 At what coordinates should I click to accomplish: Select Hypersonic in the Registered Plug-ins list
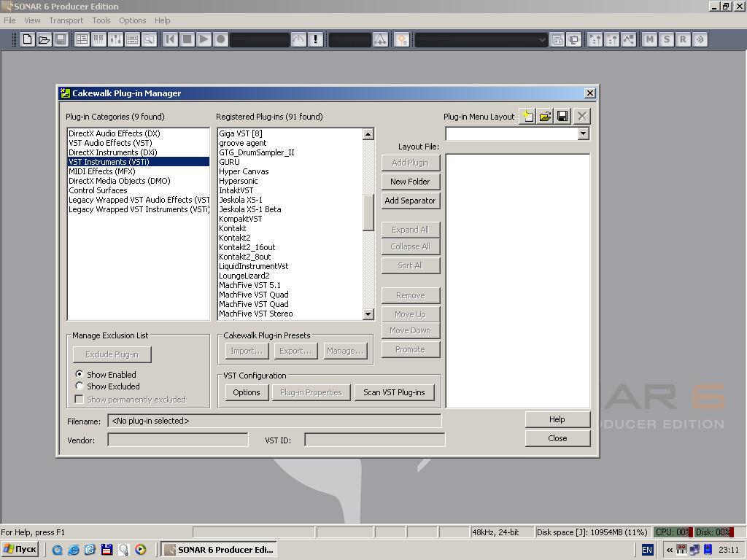[239, 181]
